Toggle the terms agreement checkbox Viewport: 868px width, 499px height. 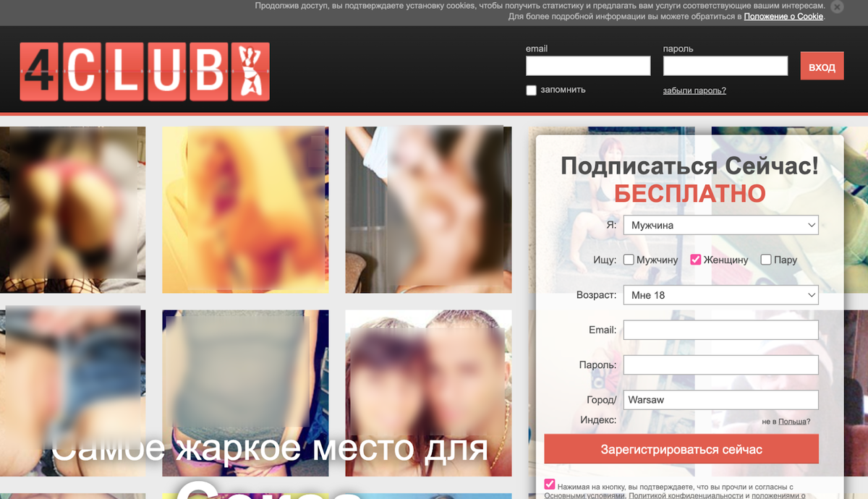click(550, 485)
